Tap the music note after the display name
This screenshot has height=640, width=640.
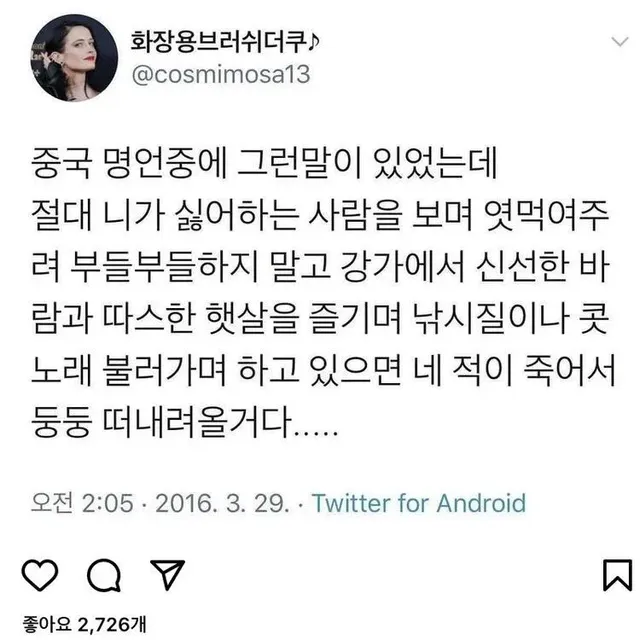click(x=313, y=42)
